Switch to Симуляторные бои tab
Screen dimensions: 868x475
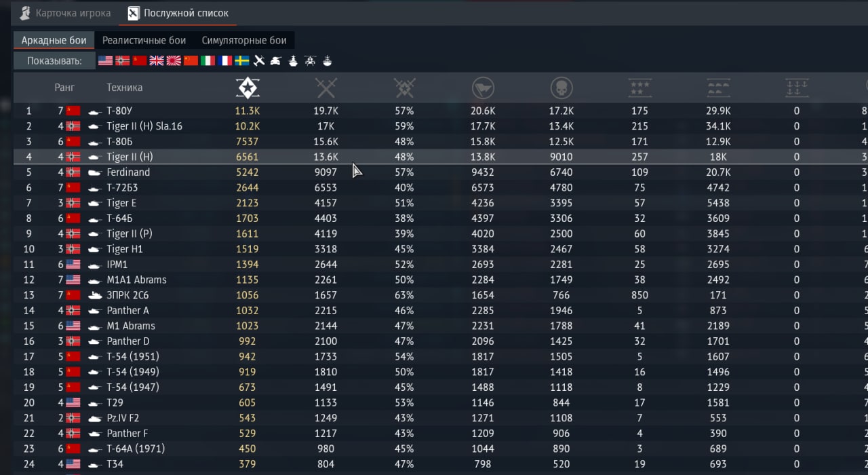(x=244, y=40)
